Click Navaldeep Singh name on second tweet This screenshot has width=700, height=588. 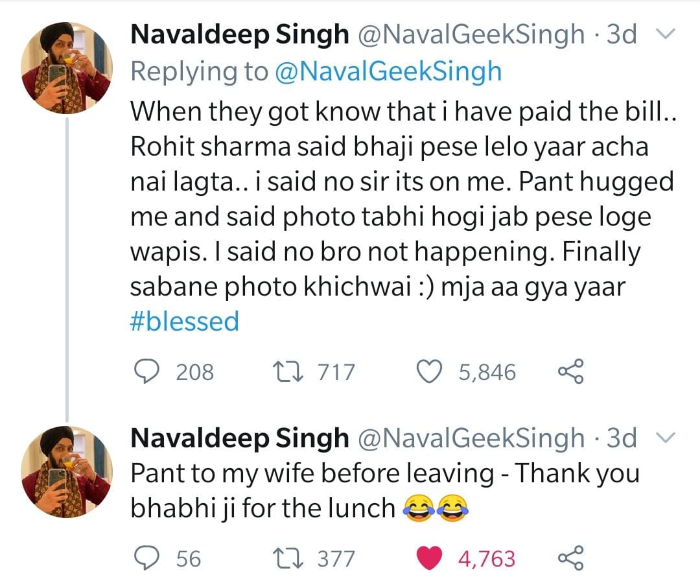[x=240, y=439]
